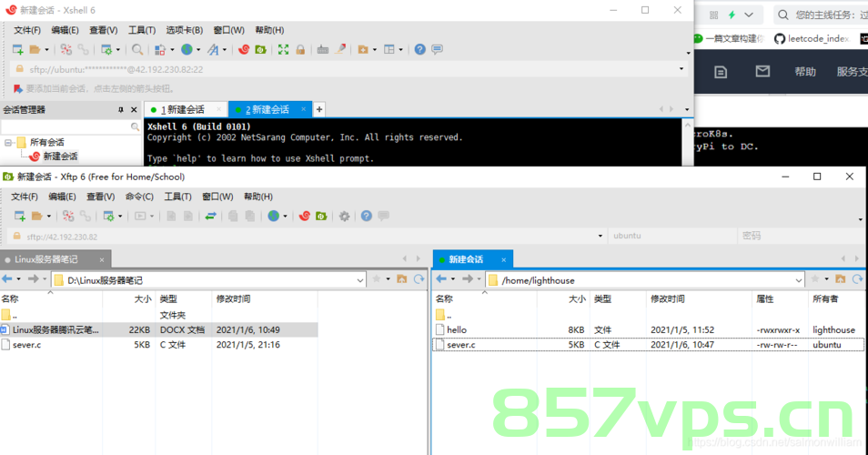Close the 新建会话 remote tab in Xftp
This screenshot has width=868, height=455.
point(504,259)
